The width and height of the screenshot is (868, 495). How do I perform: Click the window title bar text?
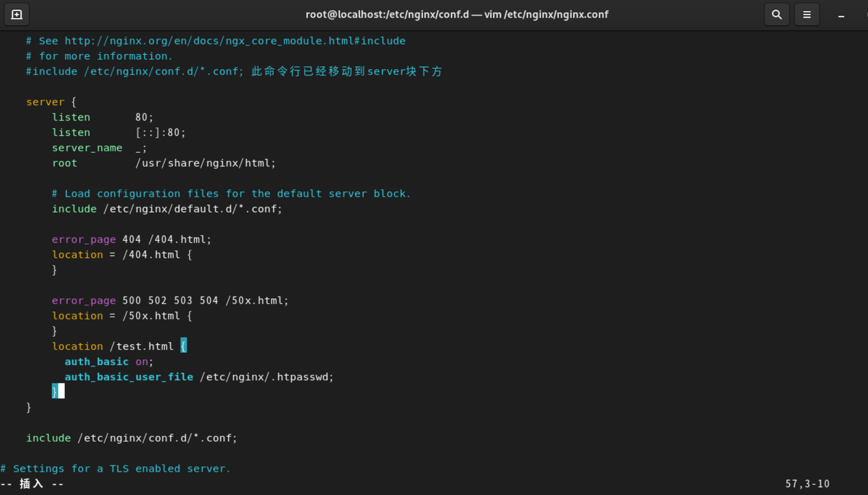[457, 14]
